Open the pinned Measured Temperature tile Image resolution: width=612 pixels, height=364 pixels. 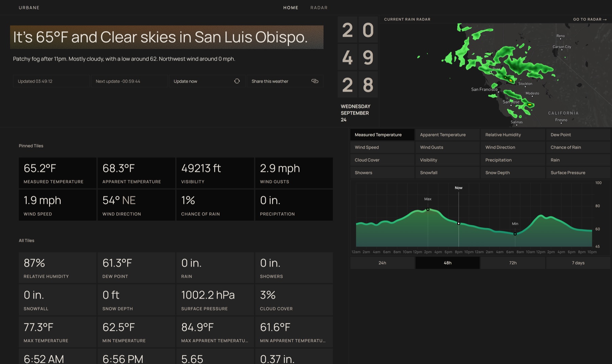point(57,173)
